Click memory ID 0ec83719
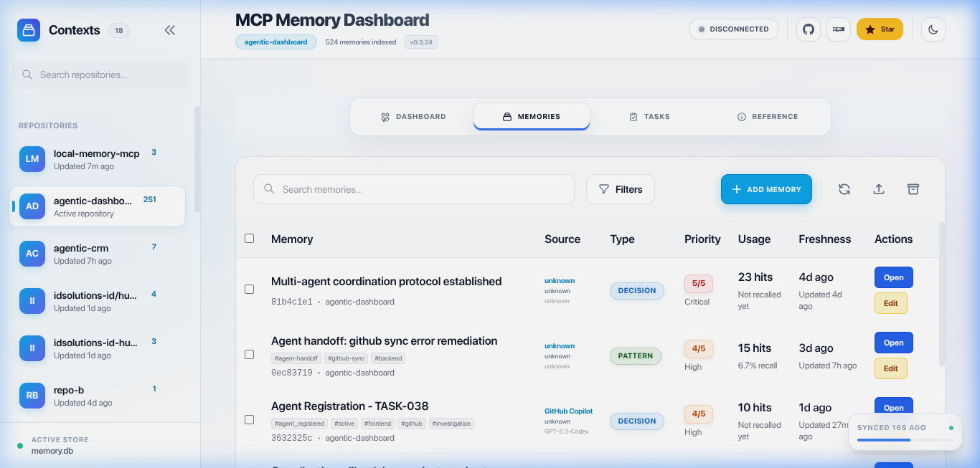 pos(292,373)
